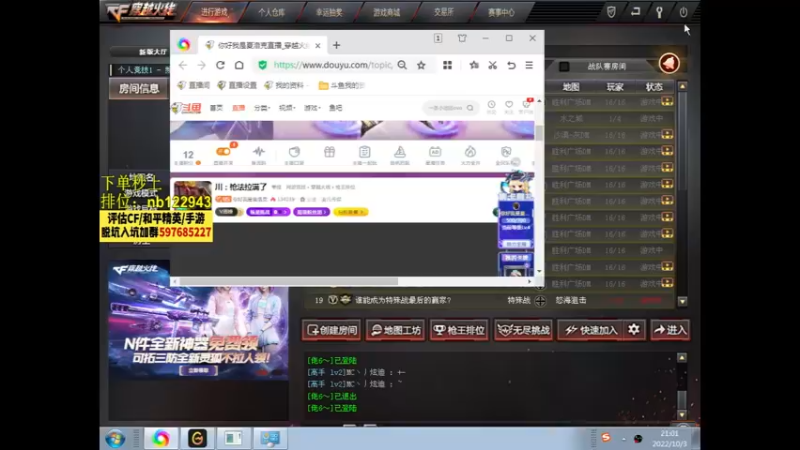Open the four-square apps grid icon
The width and height of the screenshot is (800, 450).
[447, 65]
